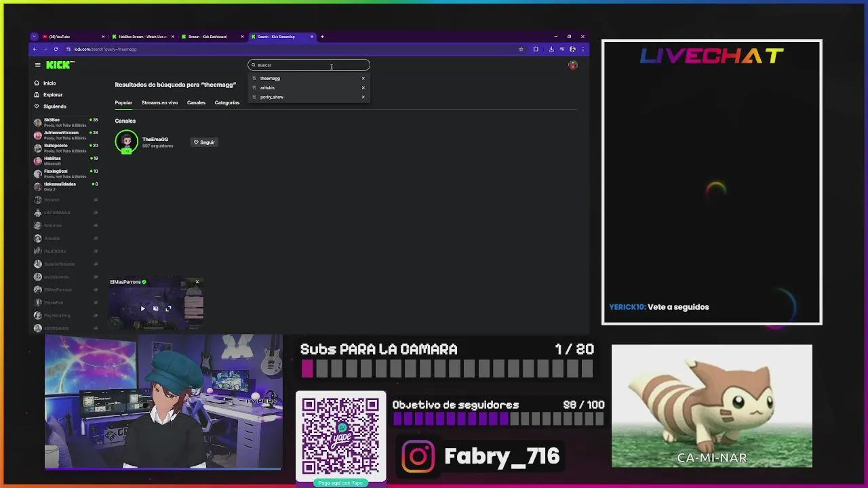Click the green KICK logo
The image size is (868, 488).
point(60,65)
